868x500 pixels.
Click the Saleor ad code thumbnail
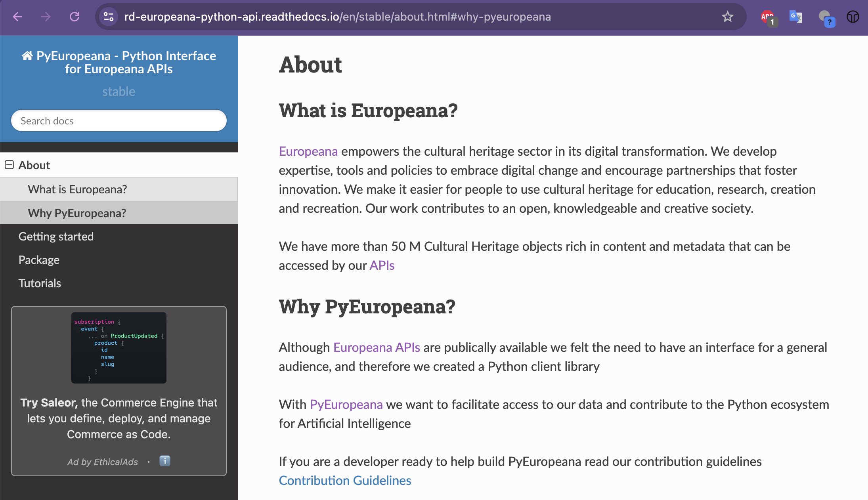tap(119, 347)
